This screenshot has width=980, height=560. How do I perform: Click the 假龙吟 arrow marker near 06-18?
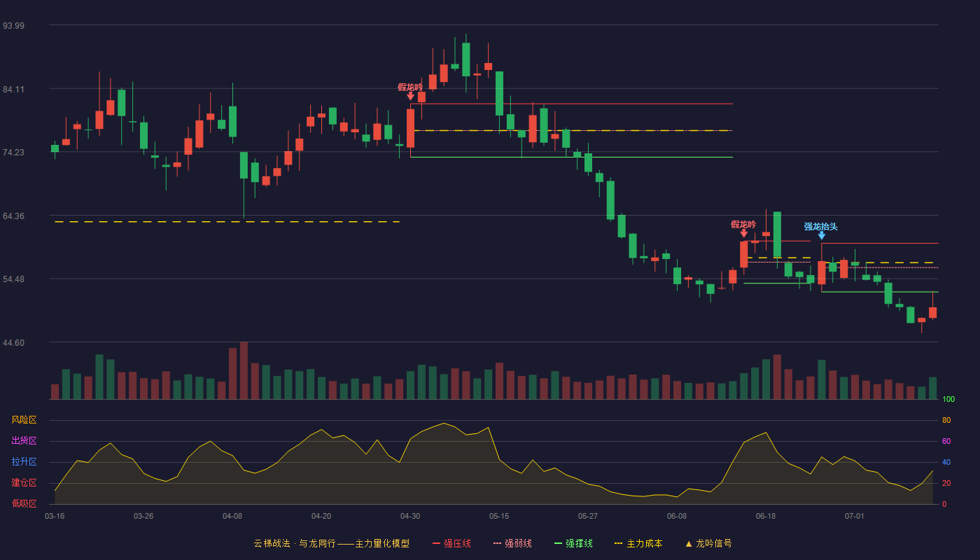(x=743, y=233)
